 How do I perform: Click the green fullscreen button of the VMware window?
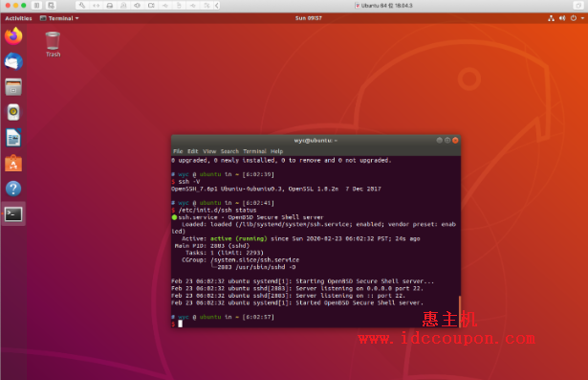(x=23, y=5)
